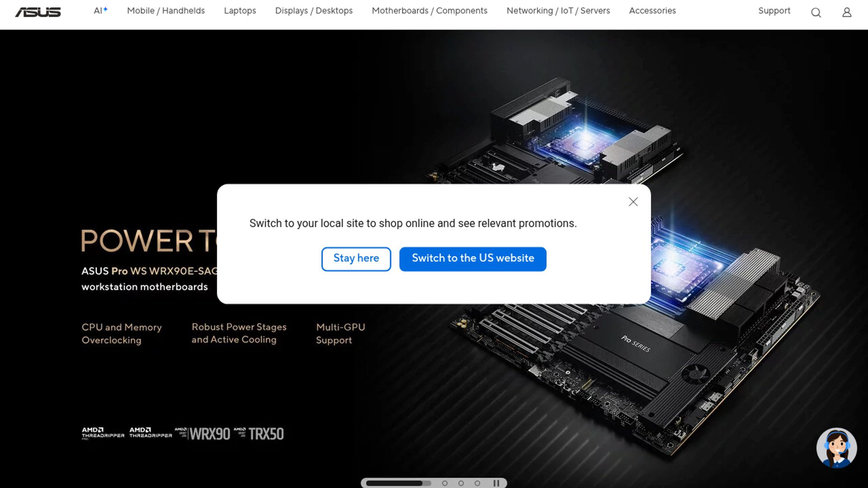Expand the Displays / Desktops menu
This screenshot has height=488, width=868.
[314, 10]
